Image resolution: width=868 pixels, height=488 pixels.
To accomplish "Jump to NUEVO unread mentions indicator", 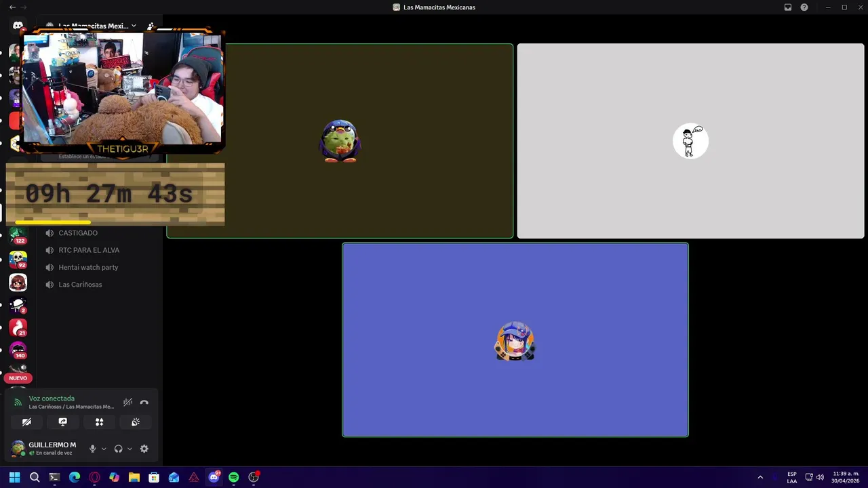I will (18, 378).
